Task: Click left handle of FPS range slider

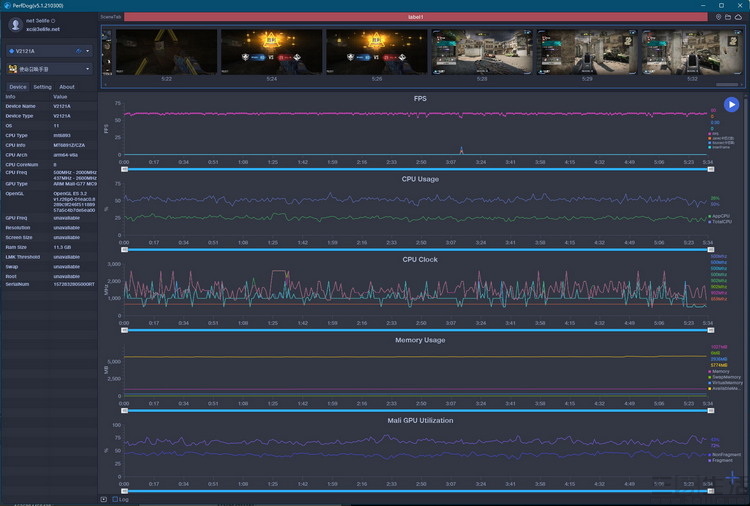Action: tap(124, 169)
